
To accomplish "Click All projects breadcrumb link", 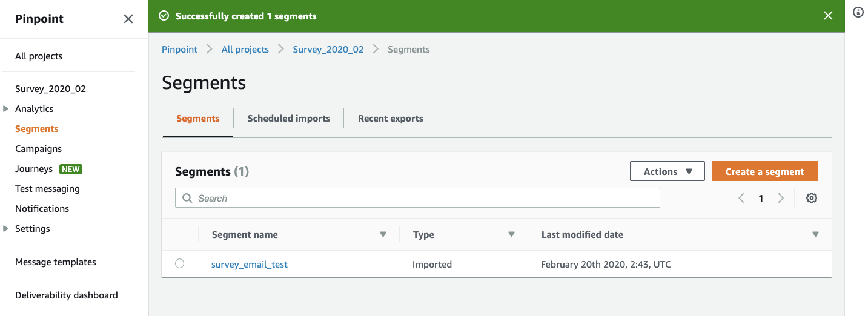I will point(245,50).
